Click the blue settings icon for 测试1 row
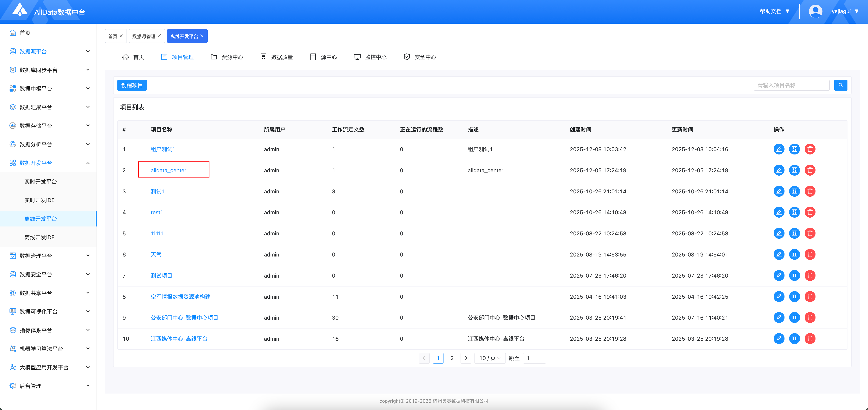 point(794,191)
